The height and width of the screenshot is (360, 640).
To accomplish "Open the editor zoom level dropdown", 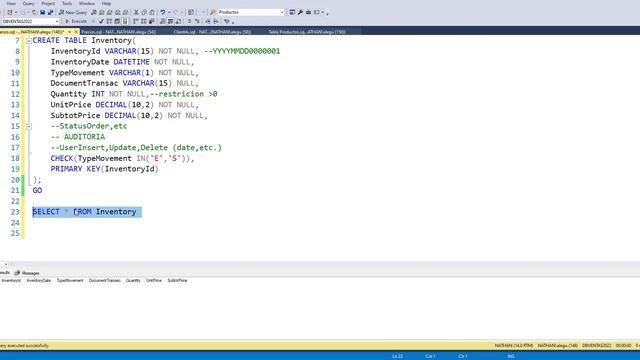I will [5, 264].
